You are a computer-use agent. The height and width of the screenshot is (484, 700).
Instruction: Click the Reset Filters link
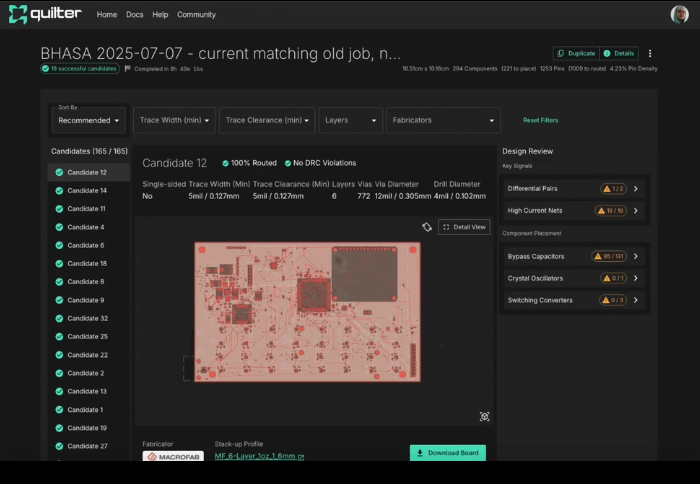[x=540, y=120]
